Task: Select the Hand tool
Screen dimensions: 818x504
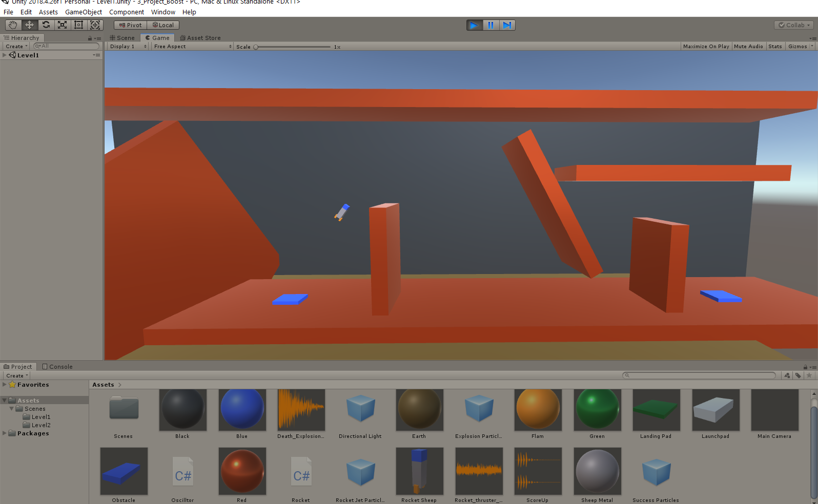Action: [x=13, y=25]
